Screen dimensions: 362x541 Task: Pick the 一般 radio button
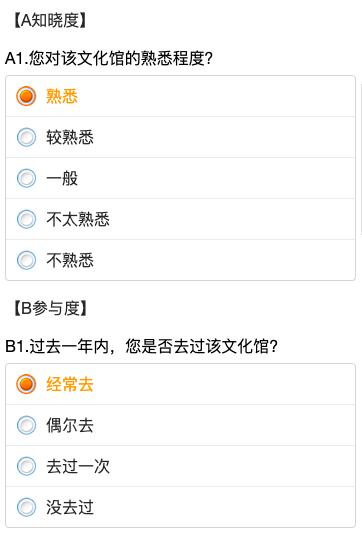pyautogui.click(x=26, y=178)
